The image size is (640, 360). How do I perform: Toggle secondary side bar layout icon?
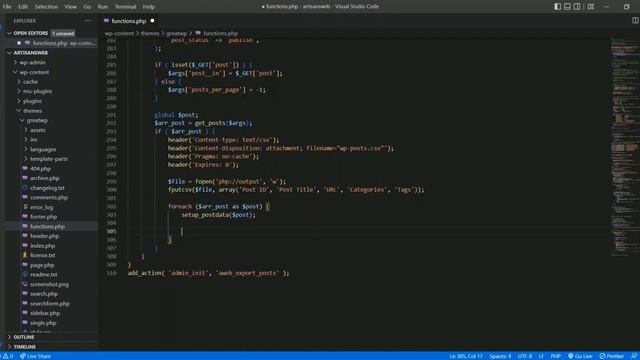pos(577,7)
